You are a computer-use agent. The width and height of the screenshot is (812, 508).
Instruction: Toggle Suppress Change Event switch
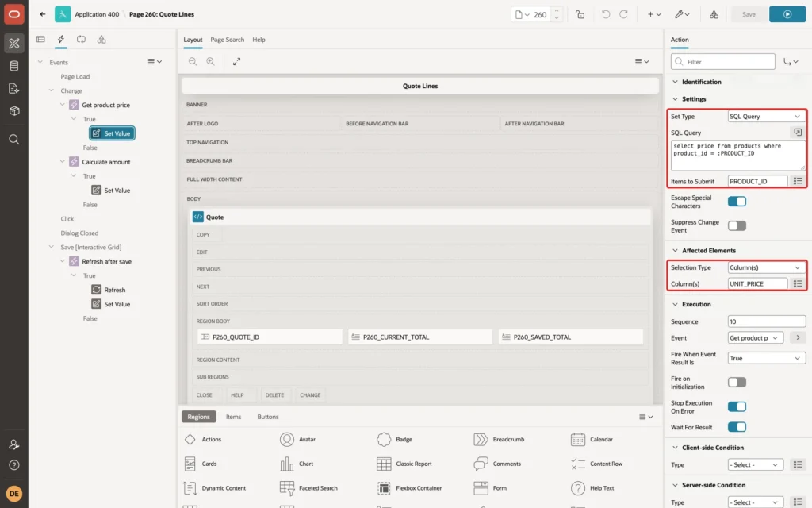(737, 225)
